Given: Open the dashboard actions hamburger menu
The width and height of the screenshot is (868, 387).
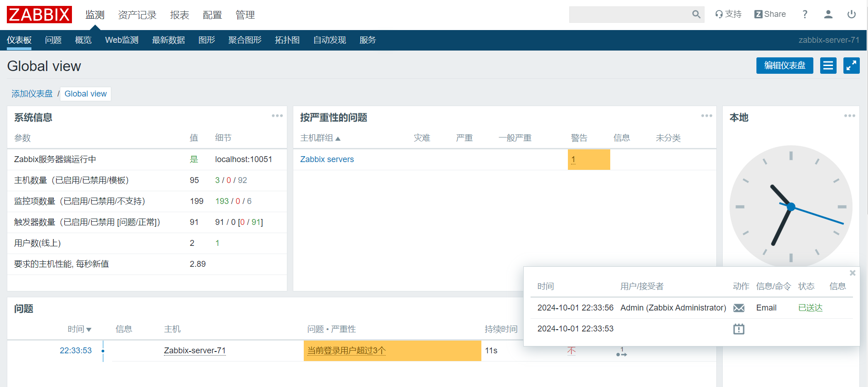Looking at the screenshot, I should pos(828,66).
